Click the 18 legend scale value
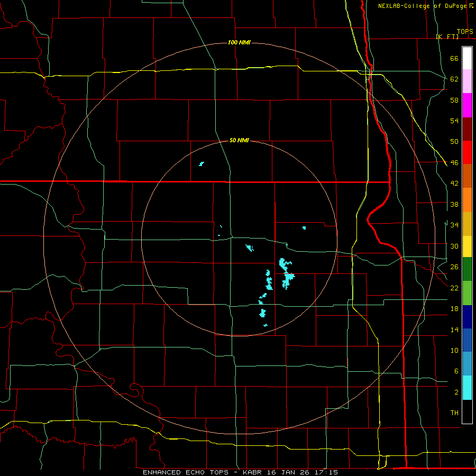Viewport: 476px width, 476px height. click(x=454, y=309)
